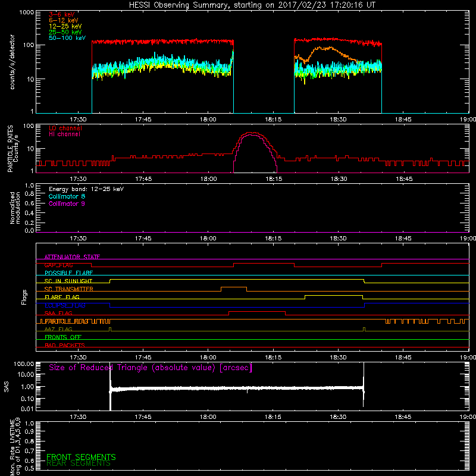Click the FRONT SEGMENTS legend label
476x476 pixels.
click(81, 457)
